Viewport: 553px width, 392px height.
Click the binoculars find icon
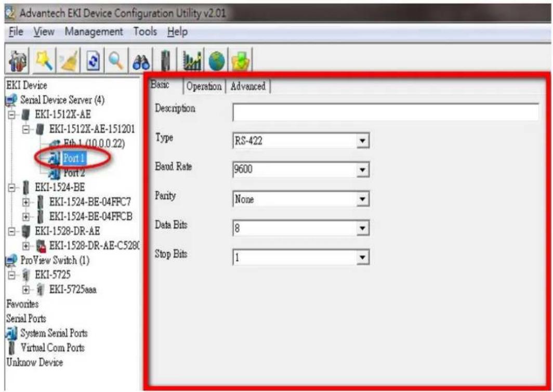tap(141, 62)
